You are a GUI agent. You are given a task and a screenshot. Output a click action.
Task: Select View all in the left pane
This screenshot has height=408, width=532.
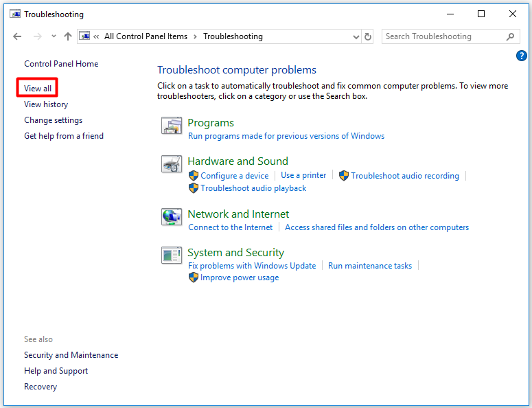[x=38, y=88]
